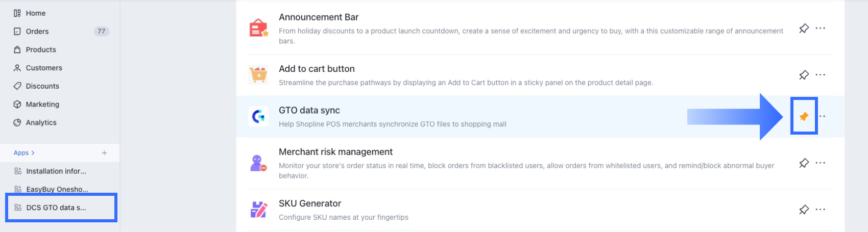Open DCS GTO data sync pinned app
The image size is (868, 232).
(x=56, y=208)
